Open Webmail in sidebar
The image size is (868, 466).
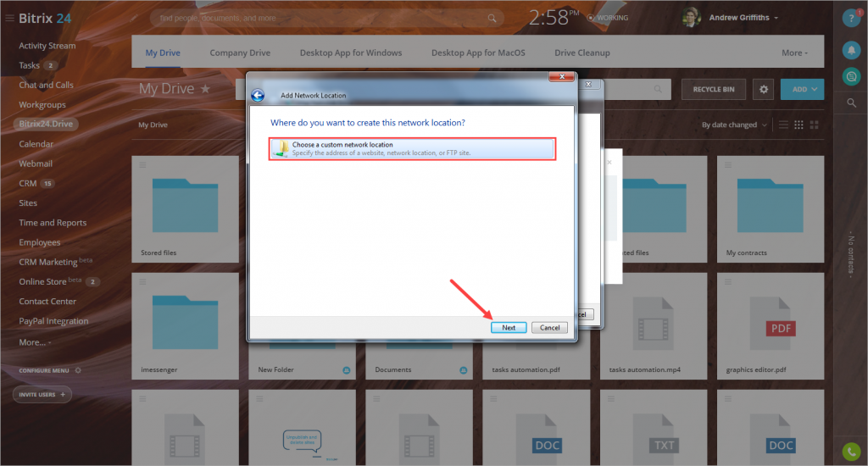coord(36,164)
